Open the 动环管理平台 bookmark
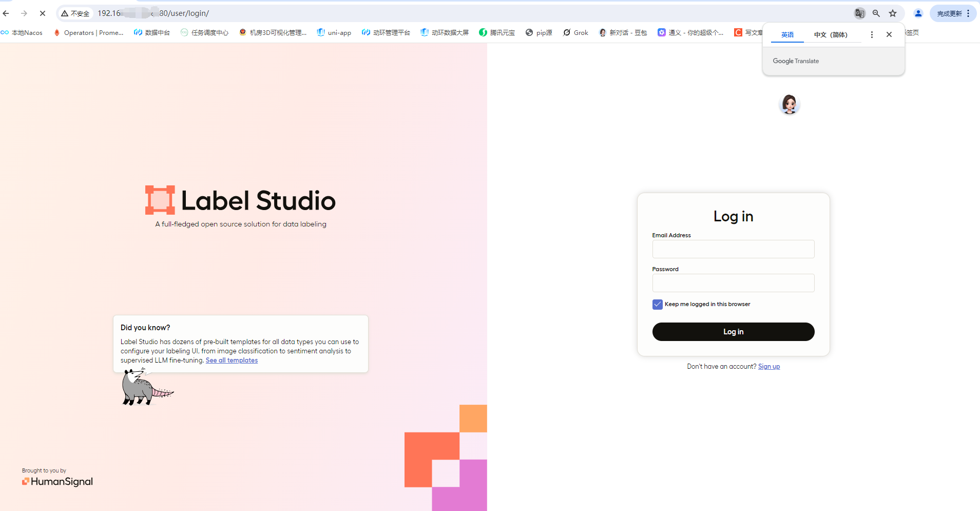This screenshot has width=980, height=511. click(x=386, y=32)
